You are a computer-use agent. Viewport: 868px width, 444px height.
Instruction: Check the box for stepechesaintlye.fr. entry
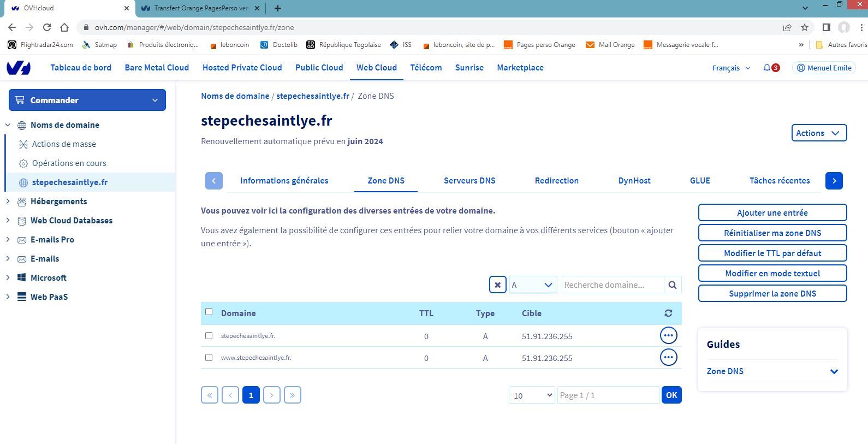point(209,336)
